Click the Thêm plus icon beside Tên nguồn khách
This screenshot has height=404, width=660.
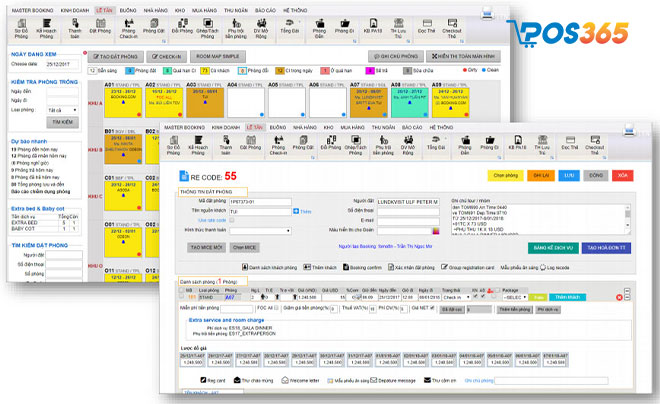(296, 211)
